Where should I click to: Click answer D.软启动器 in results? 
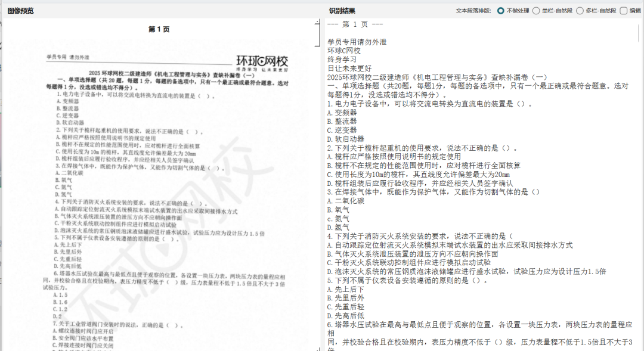(346, 139)
